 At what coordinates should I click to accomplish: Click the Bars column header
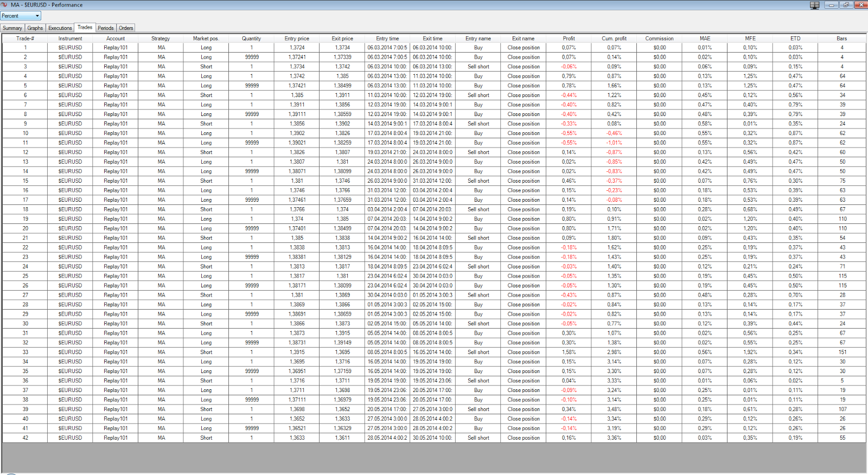[842, 38]
